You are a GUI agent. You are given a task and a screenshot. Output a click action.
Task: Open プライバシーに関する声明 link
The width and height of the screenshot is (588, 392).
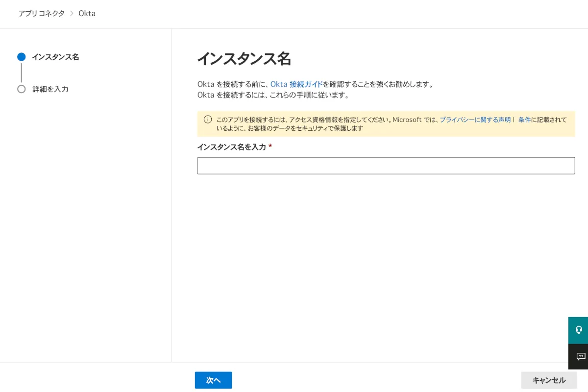point(475,120)
